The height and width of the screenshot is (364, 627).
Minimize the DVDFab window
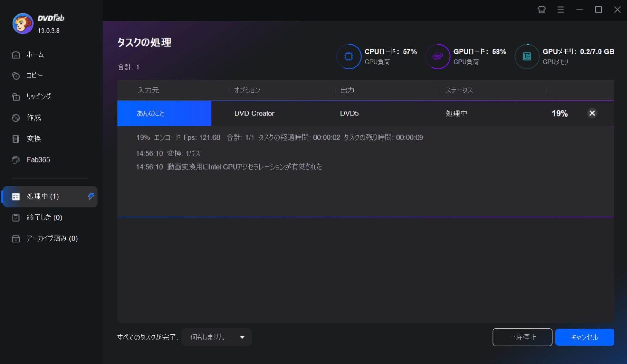point(580,10)
